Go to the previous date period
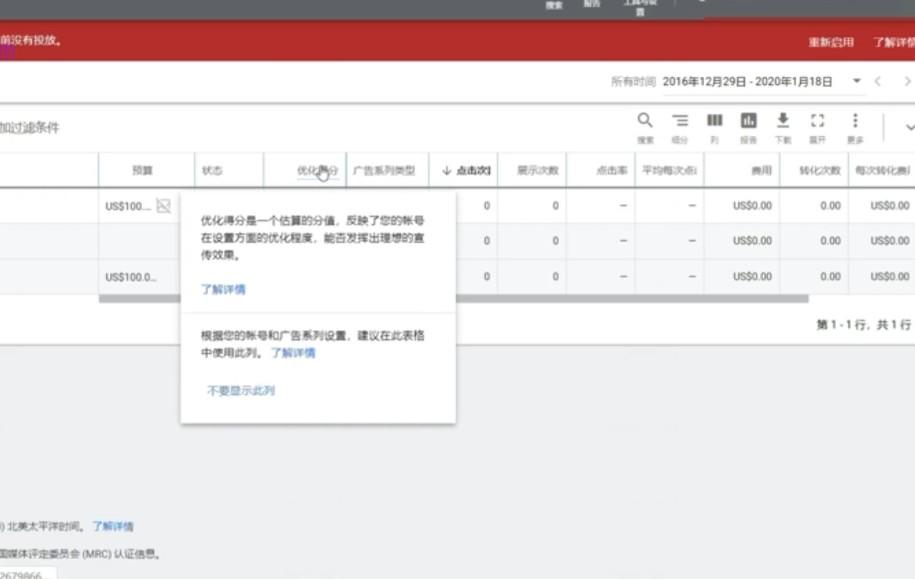 (878, 81)
